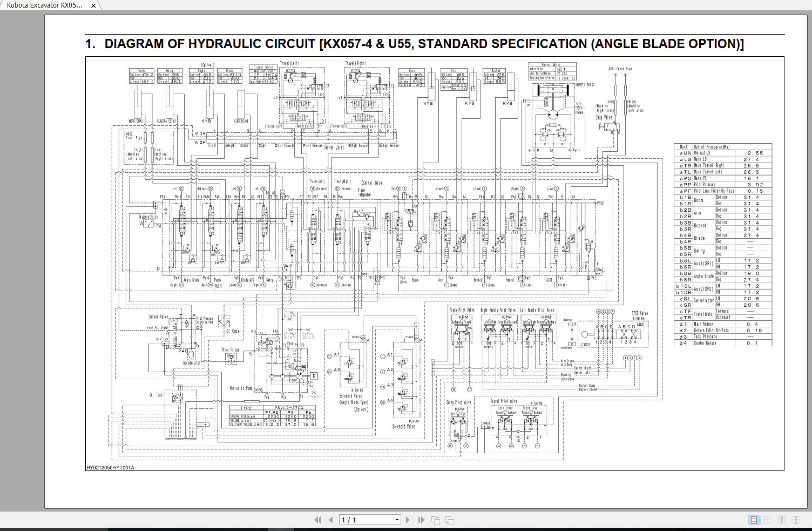This screenshot has width=812, height=531.
Task: Click the 'Travel Pilot Valve' label
Action: 504,401
